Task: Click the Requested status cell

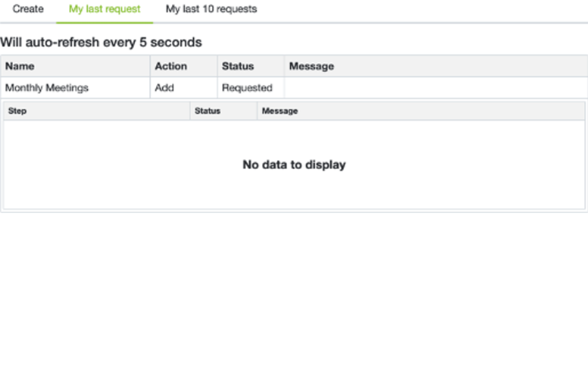Action: pyautogui.click(x=247, y=88)
